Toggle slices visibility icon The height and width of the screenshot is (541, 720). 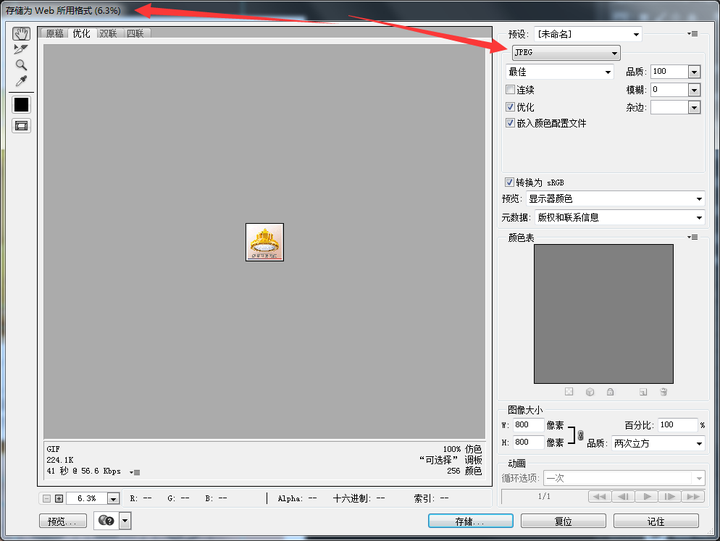tap(21, 126)
